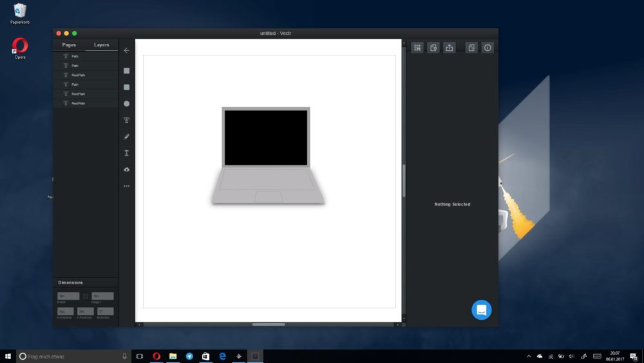The height and width of the screenshot is (363, 644).
Task: Click the touch keyboard tray icon
Action: point(597,356)
